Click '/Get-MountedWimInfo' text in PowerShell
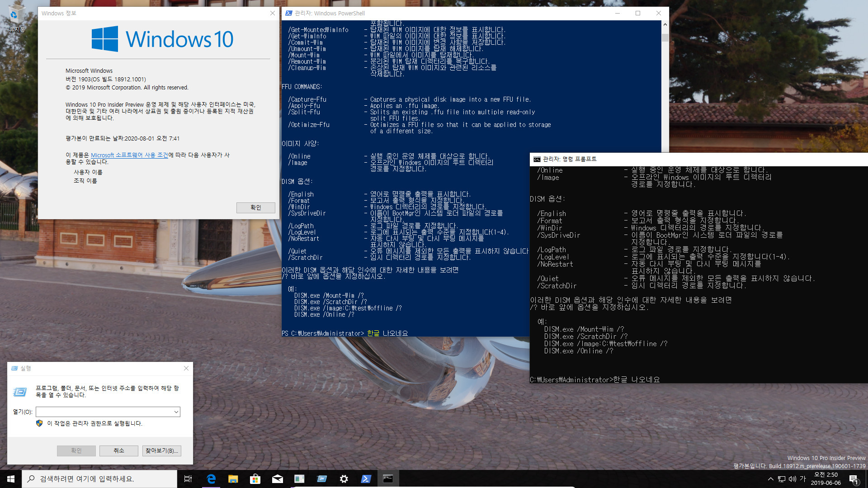Image resolution: width=868 pixels, height=488 pixels. (x=318, y=30)
